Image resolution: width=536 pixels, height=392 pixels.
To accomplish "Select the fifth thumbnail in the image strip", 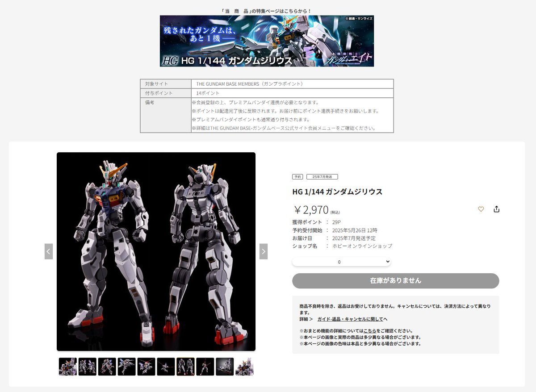I will (x=147, y=367).
